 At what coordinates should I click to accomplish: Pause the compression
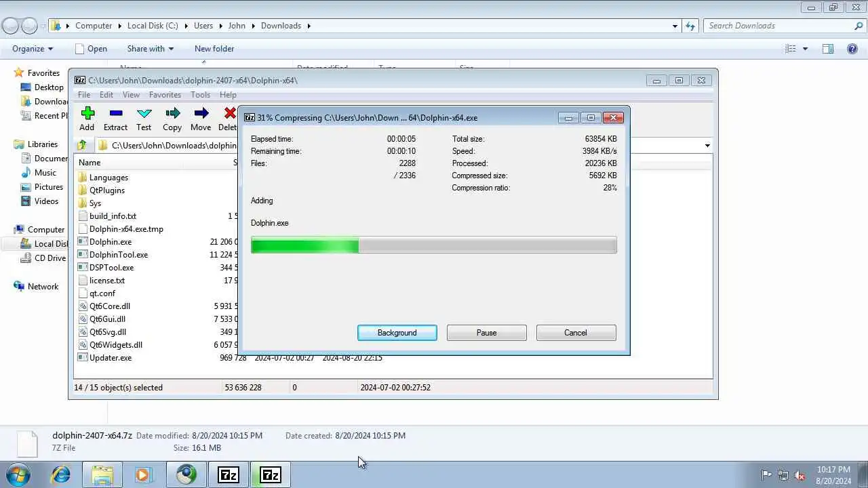[x=487, y=333]
